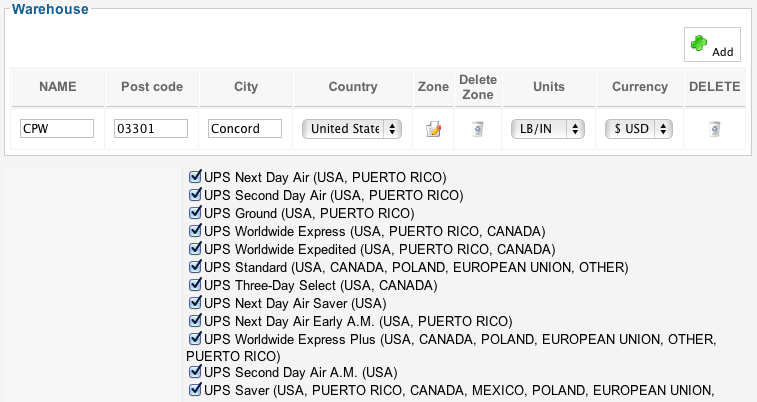The image size is (757, 402).
Task: Click the NAME field containing CPW
Action: [x=57, y=129]
